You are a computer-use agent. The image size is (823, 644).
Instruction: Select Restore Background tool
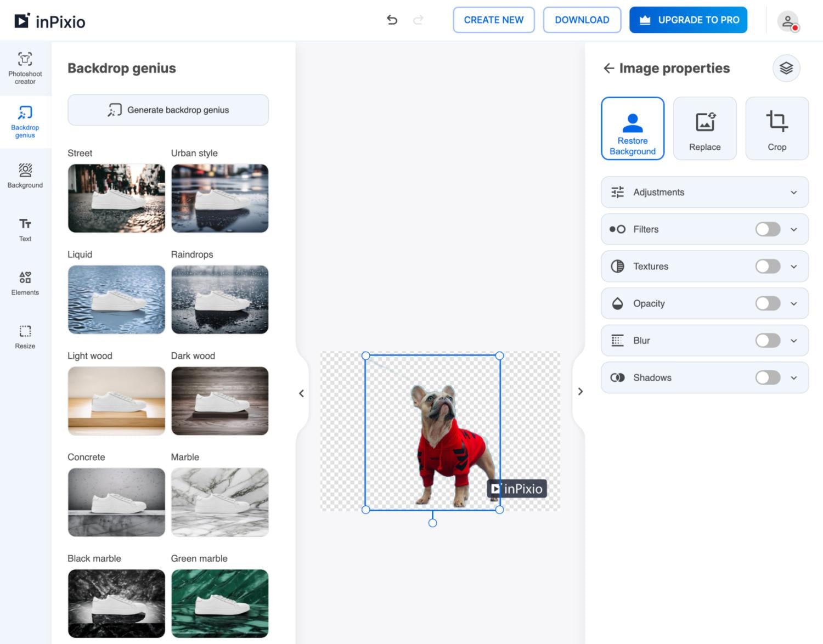tap(633, 129)
